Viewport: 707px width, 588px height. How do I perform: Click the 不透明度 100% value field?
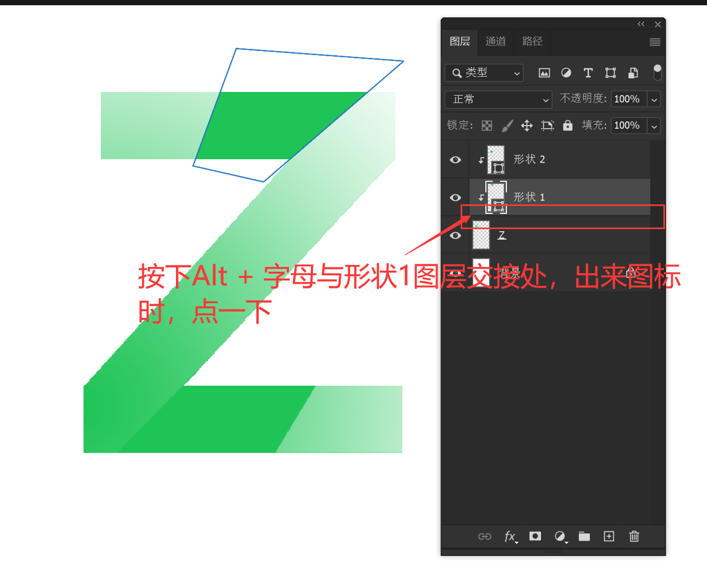[629, 99]
